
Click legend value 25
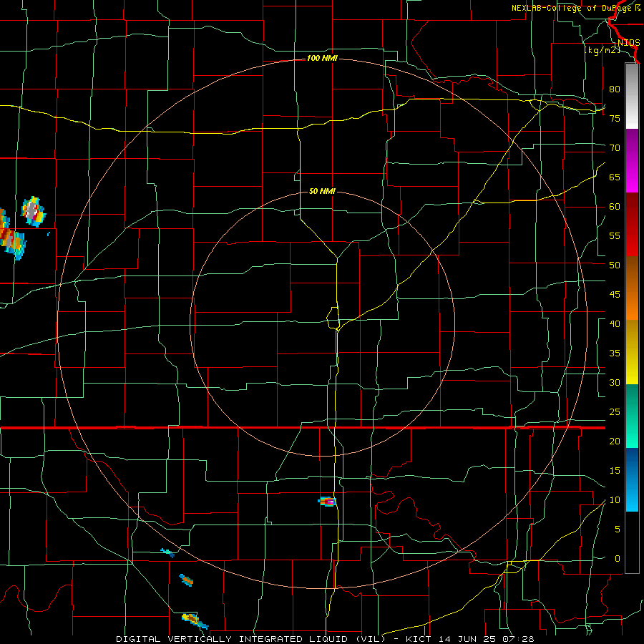(615, 412)
